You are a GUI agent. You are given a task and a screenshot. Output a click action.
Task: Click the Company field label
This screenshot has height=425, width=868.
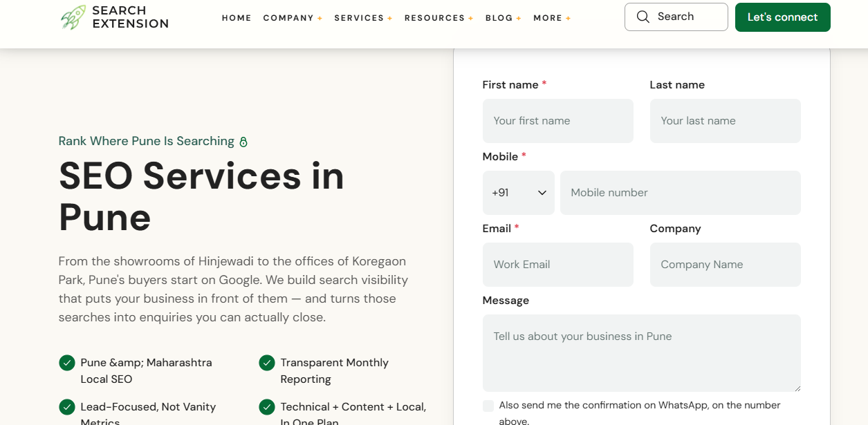click(675, 229)
